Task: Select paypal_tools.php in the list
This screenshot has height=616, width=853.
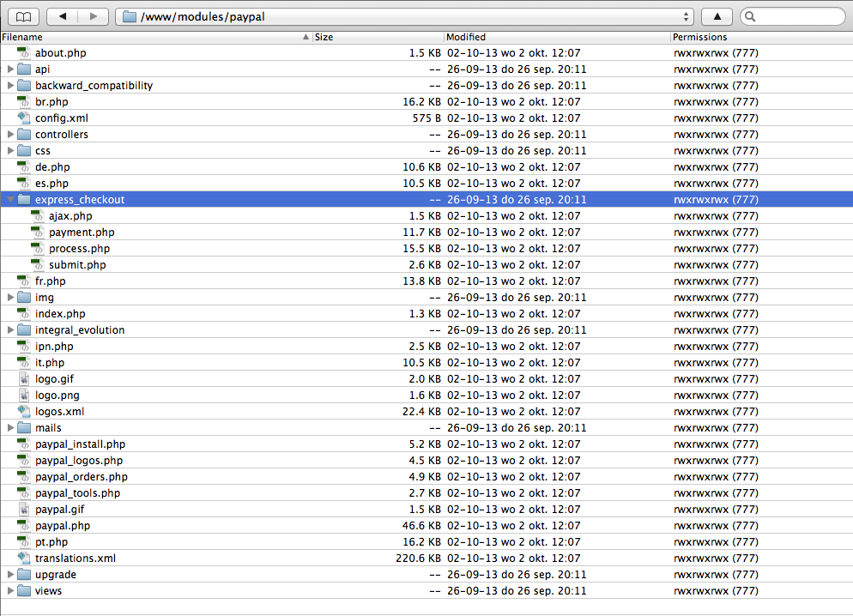Action: pos(78,493)
